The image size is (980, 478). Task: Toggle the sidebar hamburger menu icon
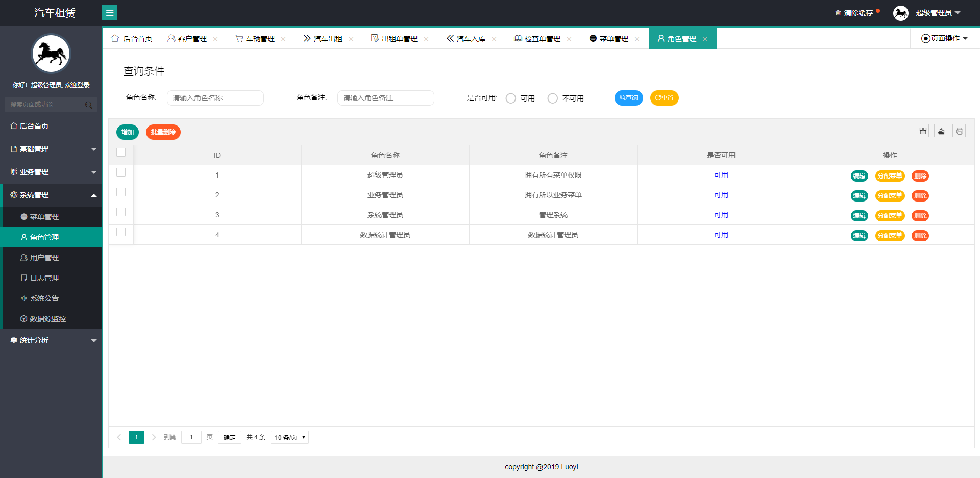pos(110,13)
